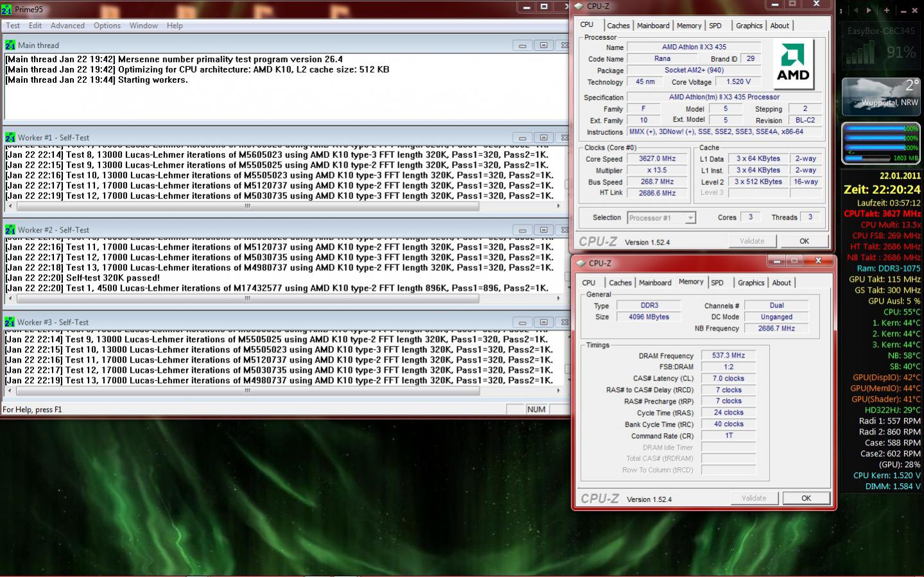The height and width of the screenshot is (577, 924).
Task: Minimize the Main thread child window
Action: (523, 46)
